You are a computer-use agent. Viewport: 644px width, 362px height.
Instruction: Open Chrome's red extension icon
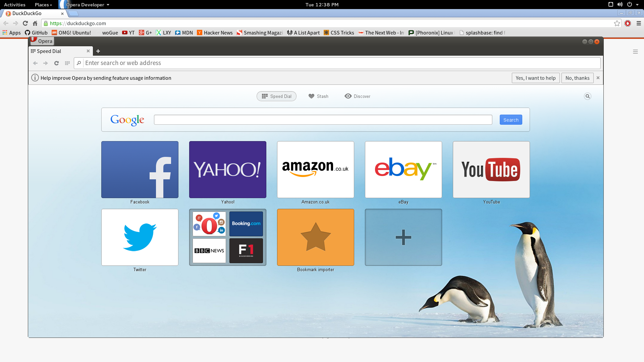(x=628, y=23)
